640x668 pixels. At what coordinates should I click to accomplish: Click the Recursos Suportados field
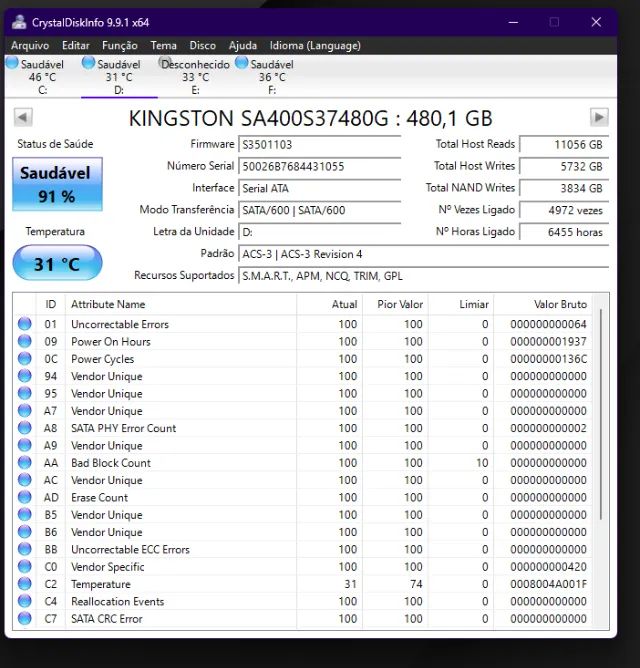(x=424, y=276)
